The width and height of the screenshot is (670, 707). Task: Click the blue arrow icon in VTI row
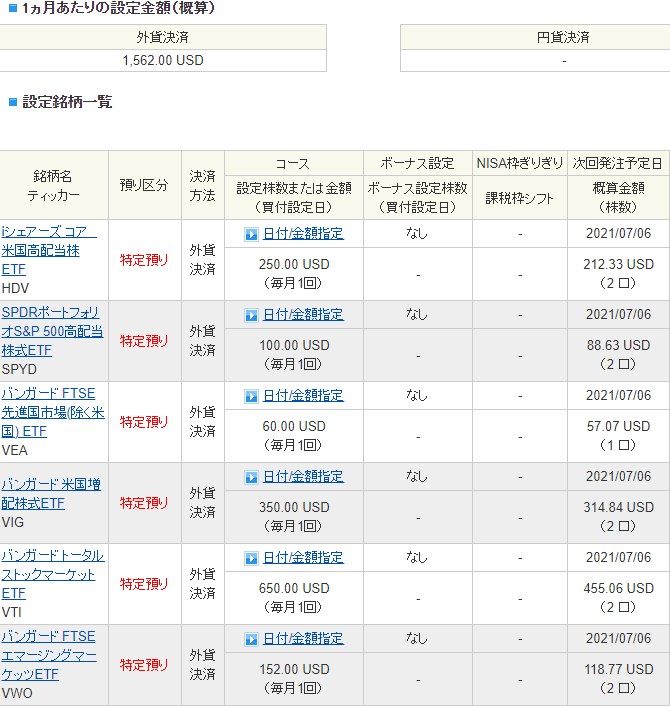[x=251, y=558]
